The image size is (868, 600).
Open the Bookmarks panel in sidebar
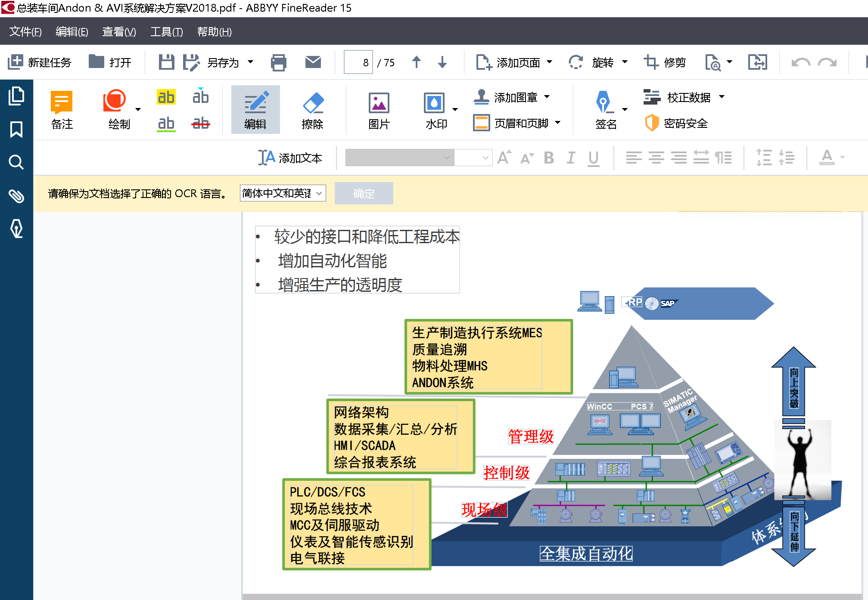[16, 129]
